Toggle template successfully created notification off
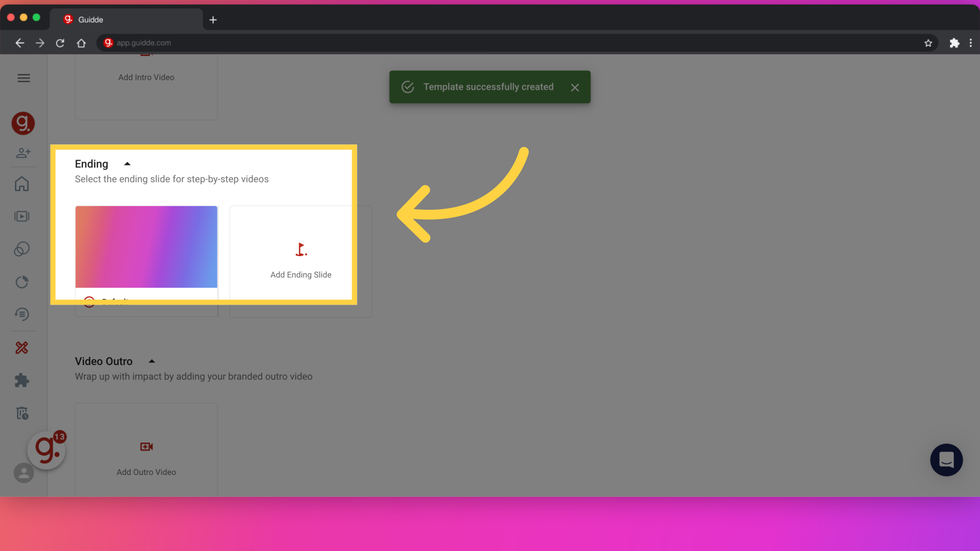 (x=574, y=87)
